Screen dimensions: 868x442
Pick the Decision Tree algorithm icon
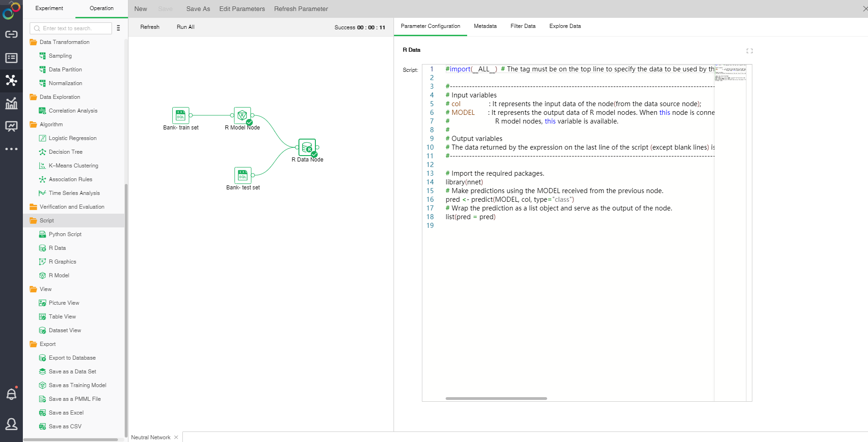[43, 152]
